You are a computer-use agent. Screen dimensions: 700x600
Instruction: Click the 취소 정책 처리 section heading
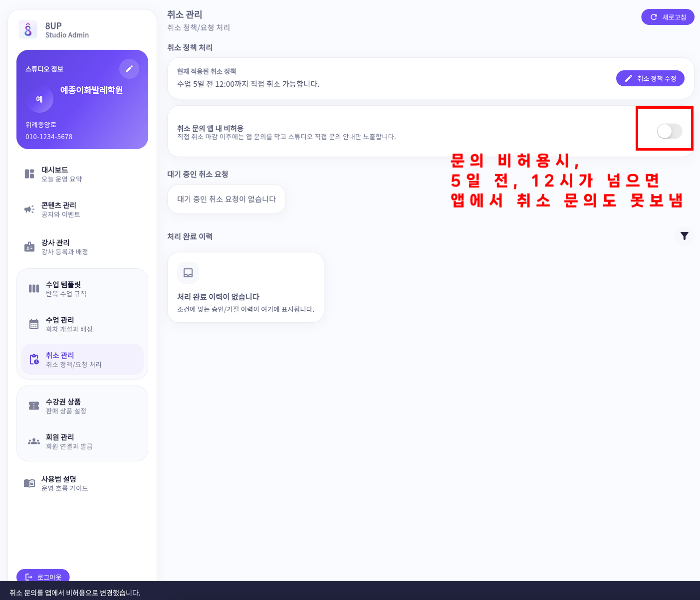190,47
